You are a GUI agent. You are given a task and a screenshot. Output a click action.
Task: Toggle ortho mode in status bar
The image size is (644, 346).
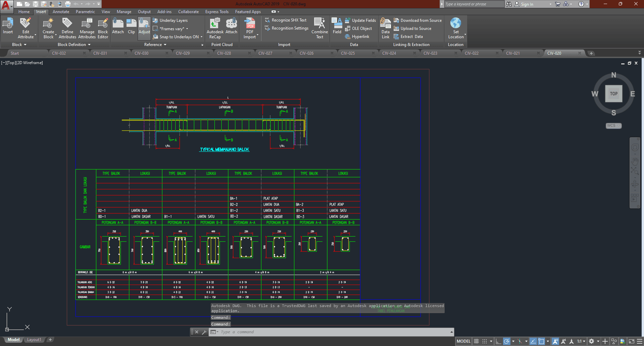click(x=498, y=341)
